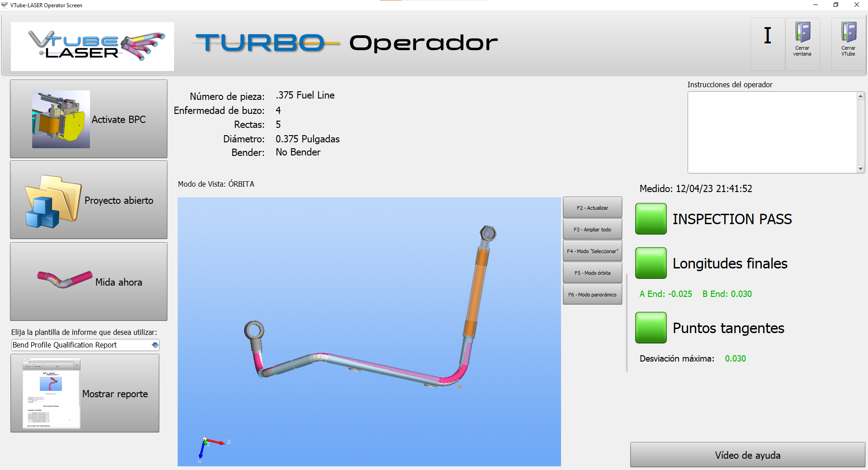Click the VTube Laser logo

(92, 46)
